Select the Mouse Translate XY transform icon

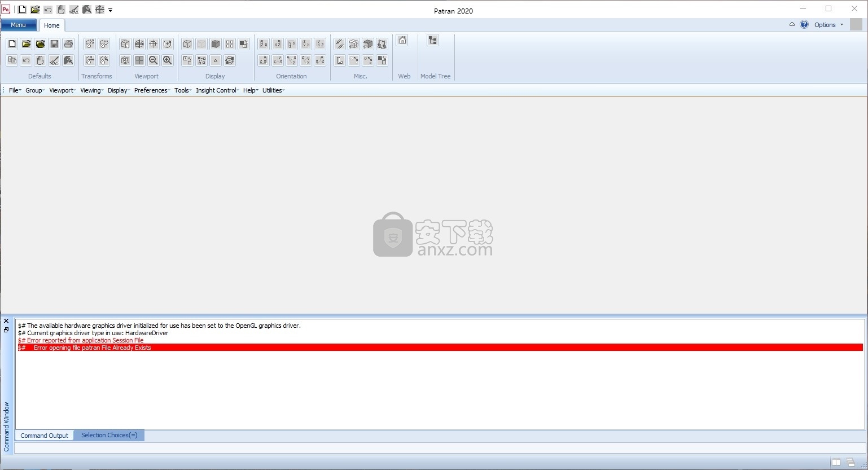coord(90,60)
